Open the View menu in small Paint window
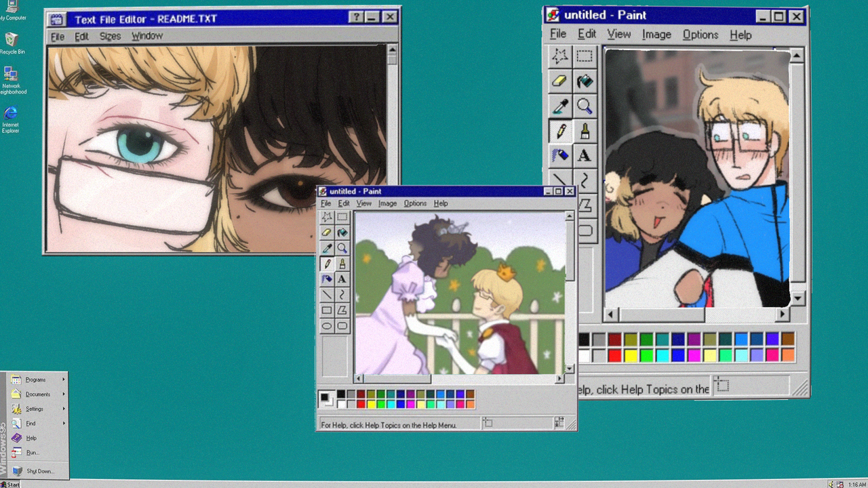Viewport: 868px width, 488px height. 364,203
